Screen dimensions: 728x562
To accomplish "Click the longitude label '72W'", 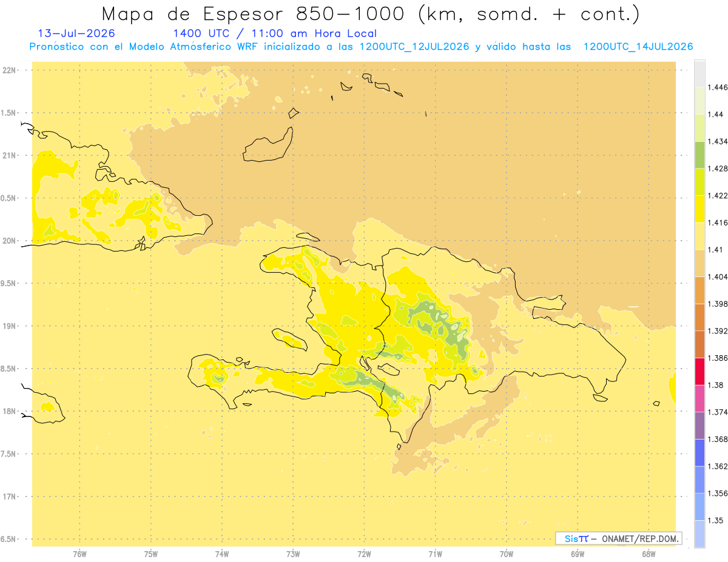I will (364, 553).
